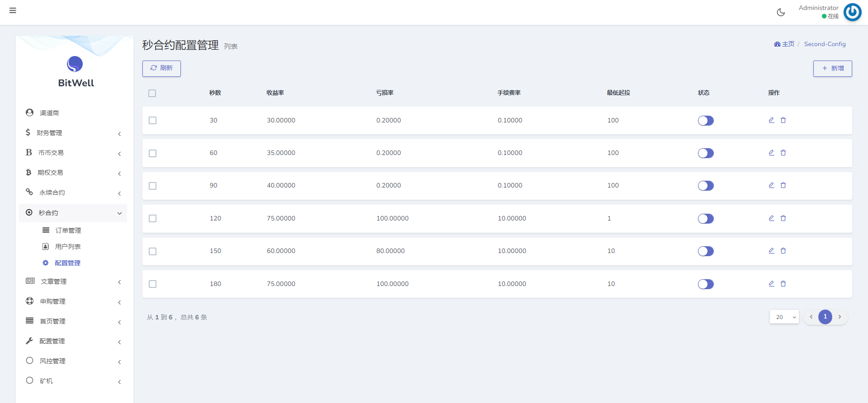Screen dimensions: 868x403
Task: Open the page size dropdown showing 20
Action: coord(784,317)
